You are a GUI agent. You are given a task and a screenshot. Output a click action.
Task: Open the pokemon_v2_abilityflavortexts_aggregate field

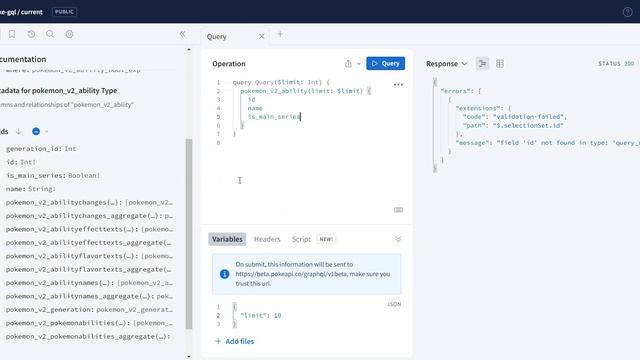[89, 269]
